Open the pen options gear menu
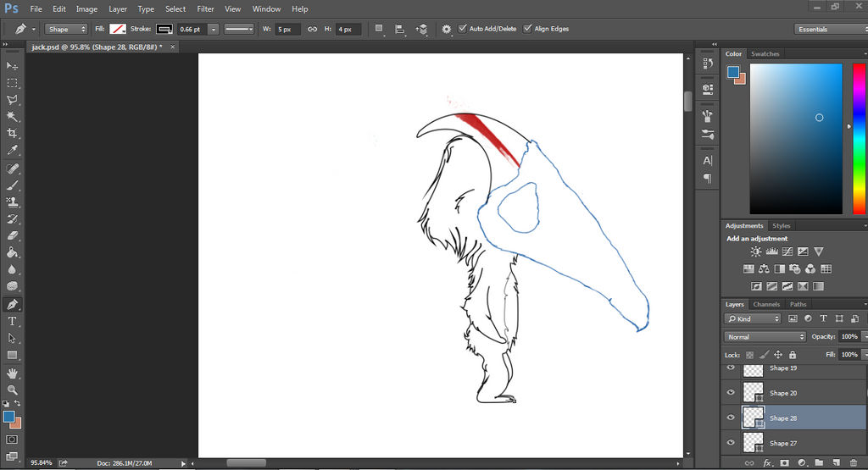 click(446, 29)
